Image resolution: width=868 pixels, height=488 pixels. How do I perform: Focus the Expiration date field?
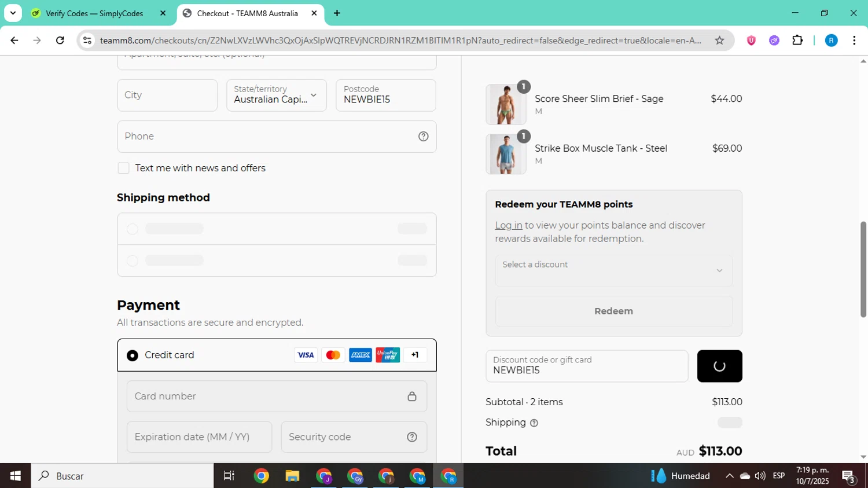pyautogui.click(x=200, y=437)
